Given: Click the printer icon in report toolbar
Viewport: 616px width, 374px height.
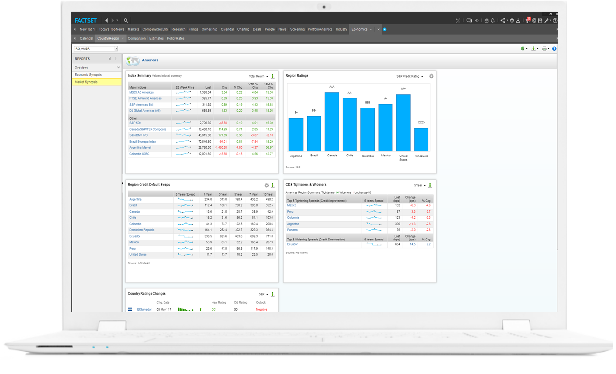Looking at the screenshot, I should coord(544,49).
